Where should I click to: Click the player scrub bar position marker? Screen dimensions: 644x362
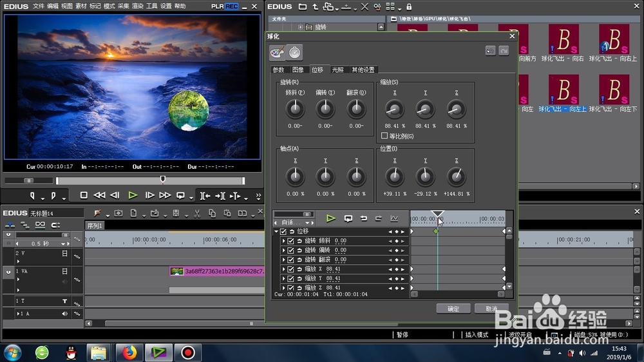tap(163, 179)
